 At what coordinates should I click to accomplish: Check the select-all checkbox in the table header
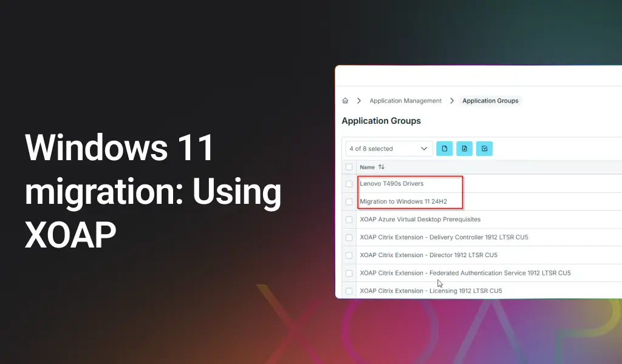click(x=349, y=166)
